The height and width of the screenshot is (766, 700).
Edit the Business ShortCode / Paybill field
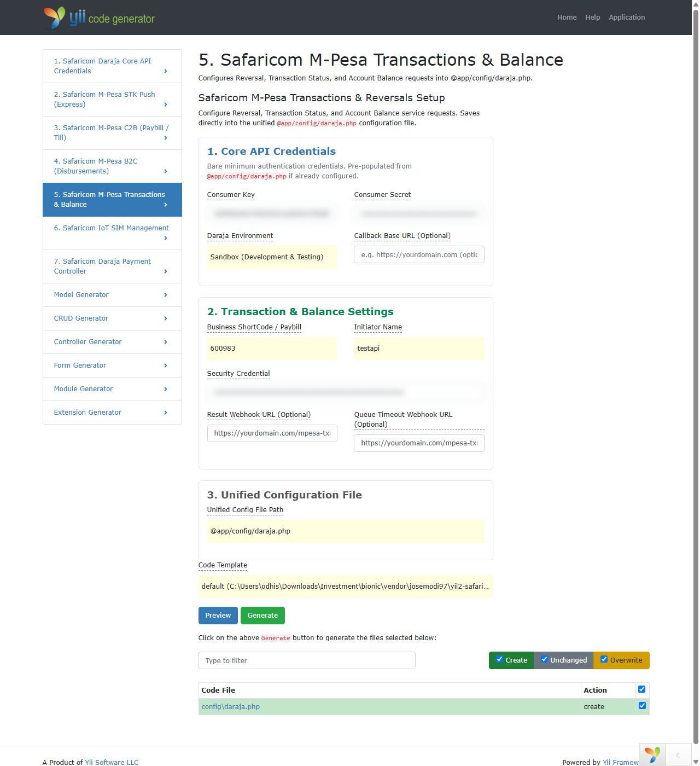point(272,349)
